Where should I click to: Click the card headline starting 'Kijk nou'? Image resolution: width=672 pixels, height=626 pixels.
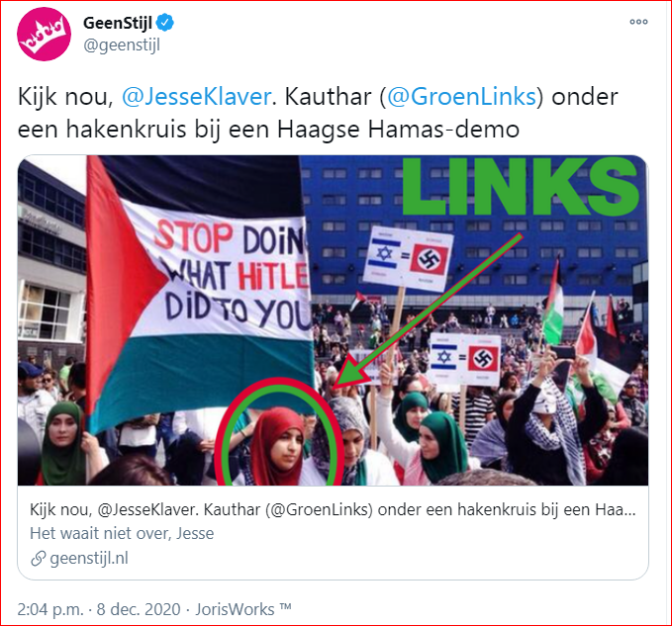333,510
